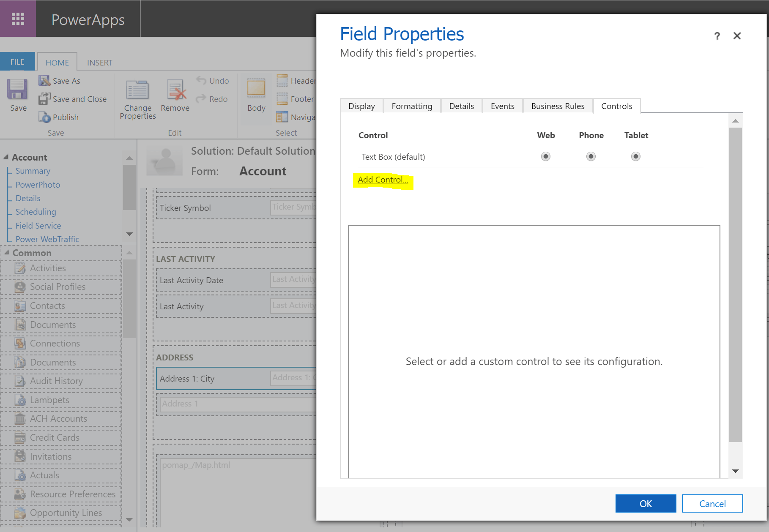Click the Publish icon in ribbon
This screenshot has width=769, height=532.
click(44, 117)
